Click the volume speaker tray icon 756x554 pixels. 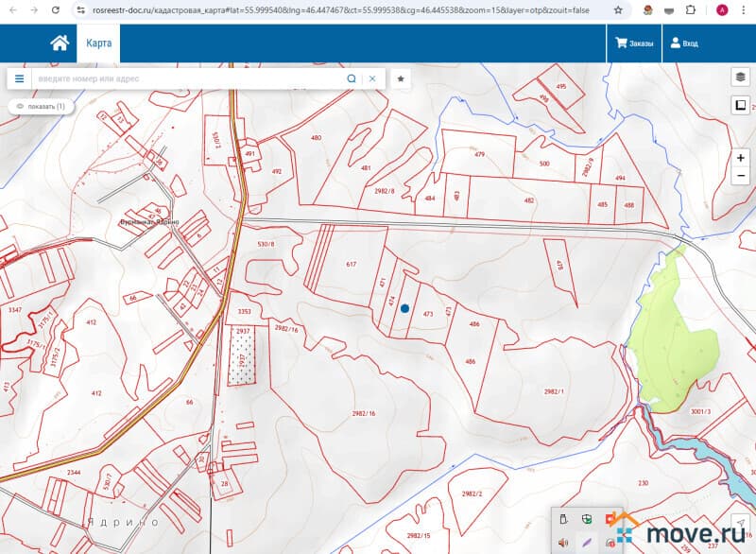[563, 542]
